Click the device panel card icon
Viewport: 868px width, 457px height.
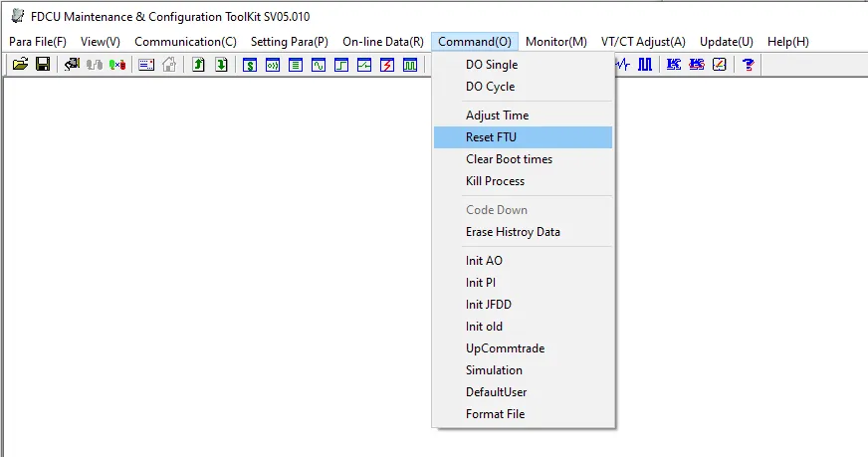click(x=146, y=65)
